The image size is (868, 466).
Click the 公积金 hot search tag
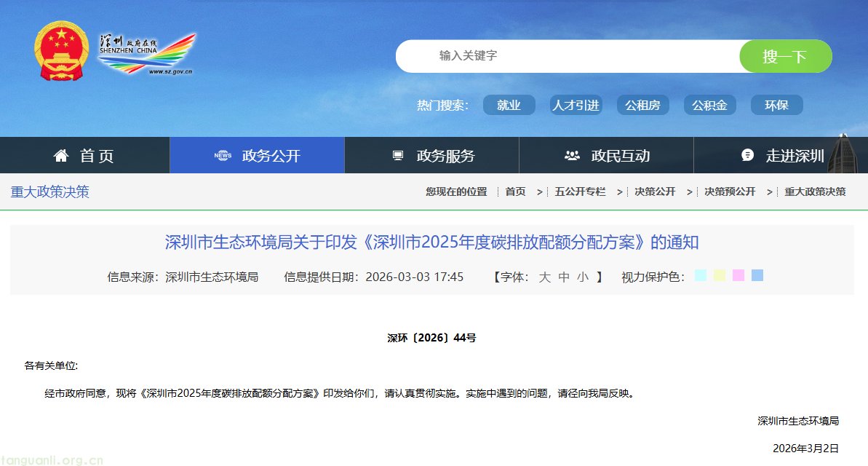(x=709, y=105)
